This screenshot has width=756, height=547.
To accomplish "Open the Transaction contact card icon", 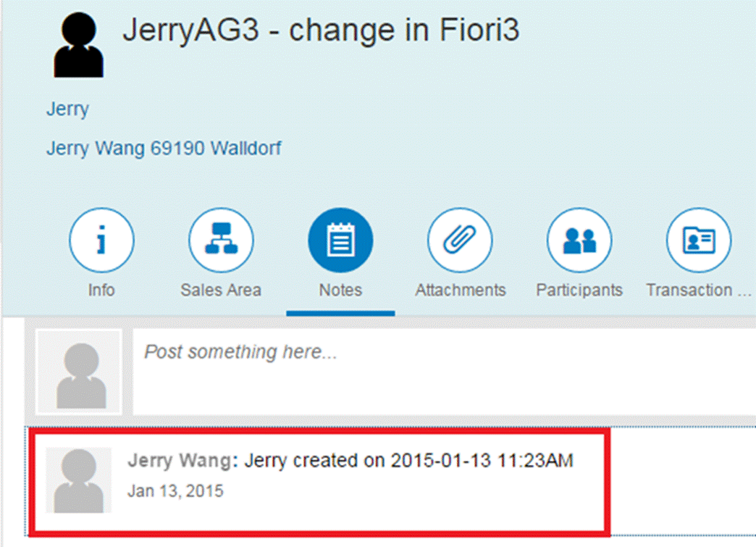I will point(698,241).
